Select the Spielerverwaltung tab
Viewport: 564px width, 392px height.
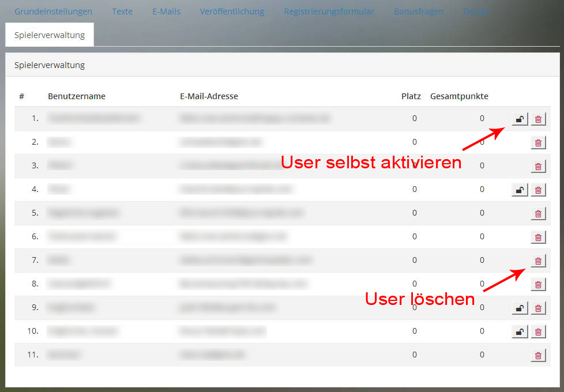[50, 35]
